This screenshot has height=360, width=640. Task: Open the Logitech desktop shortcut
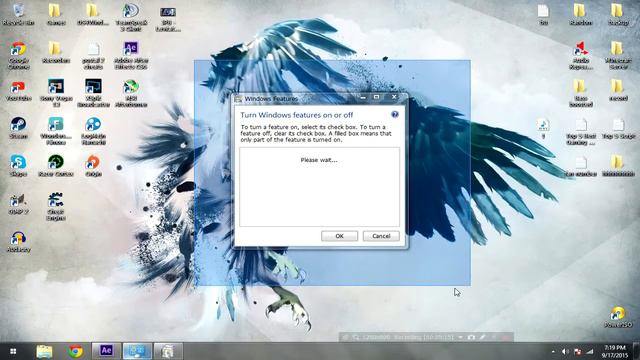coord(93,131)
